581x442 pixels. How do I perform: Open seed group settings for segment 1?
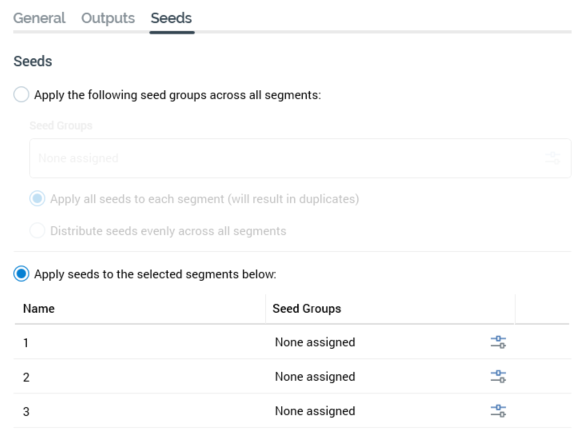pyautogui.click(x=498, y=342)
